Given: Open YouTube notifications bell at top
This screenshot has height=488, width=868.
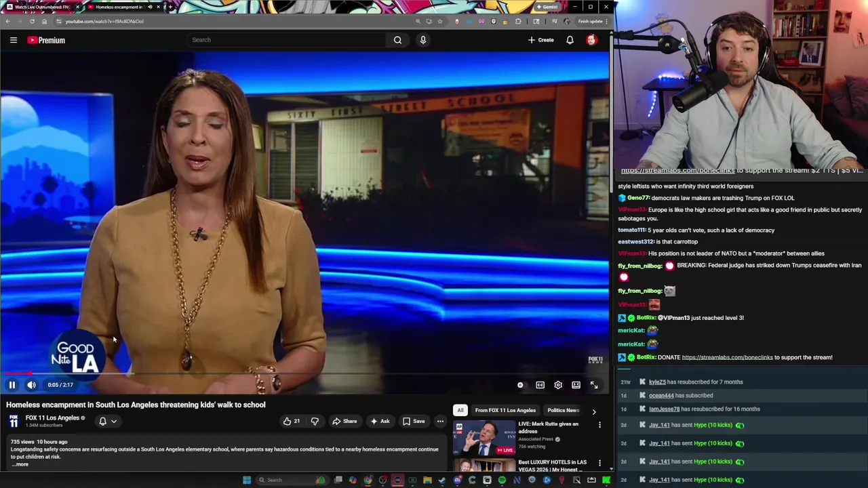Looking at the screenshot, I should [x=570, y=40].
